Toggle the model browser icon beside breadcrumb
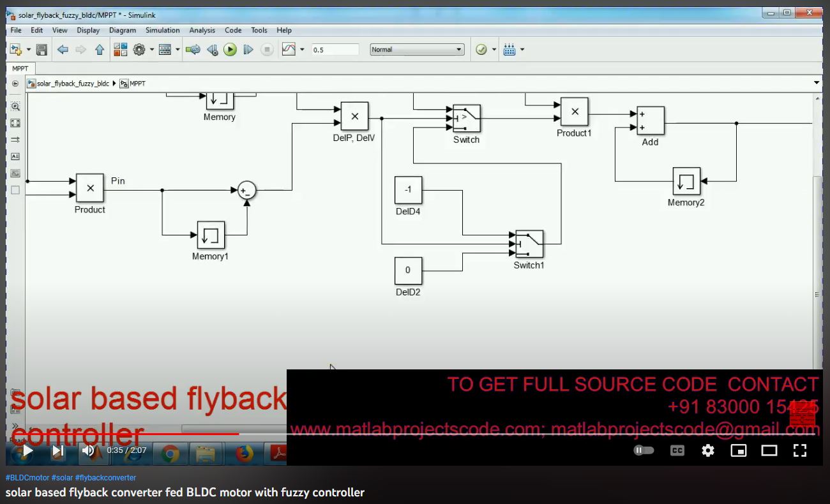The width and height of the screenshot is (830, 504). click(x=15, y=84)
